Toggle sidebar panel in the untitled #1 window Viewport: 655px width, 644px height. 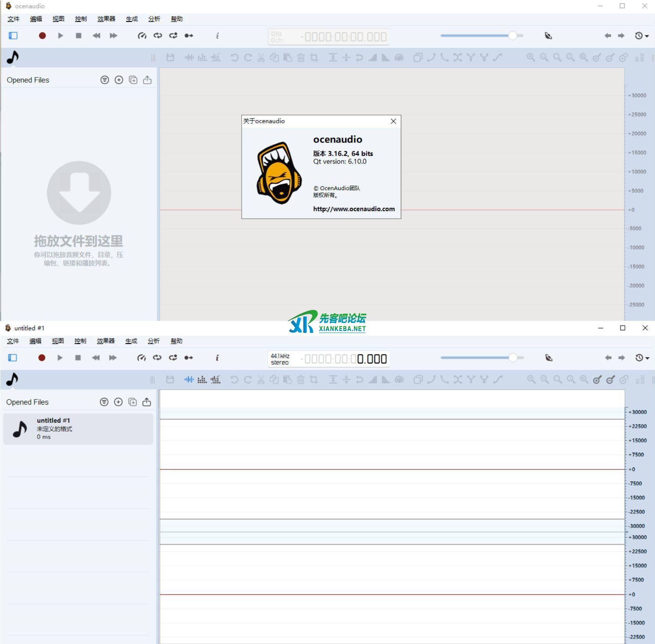13,358
